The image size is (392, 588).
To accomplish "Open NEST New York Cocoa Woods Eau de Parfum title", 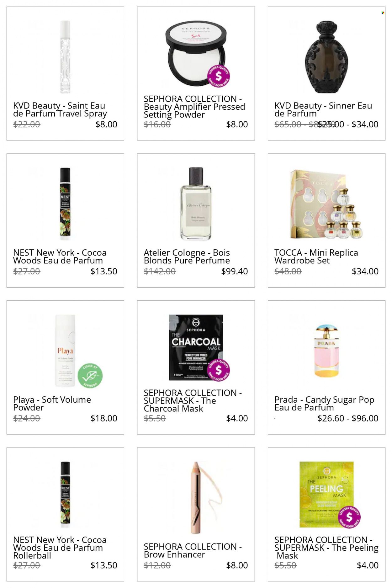I will coord(60,257).
